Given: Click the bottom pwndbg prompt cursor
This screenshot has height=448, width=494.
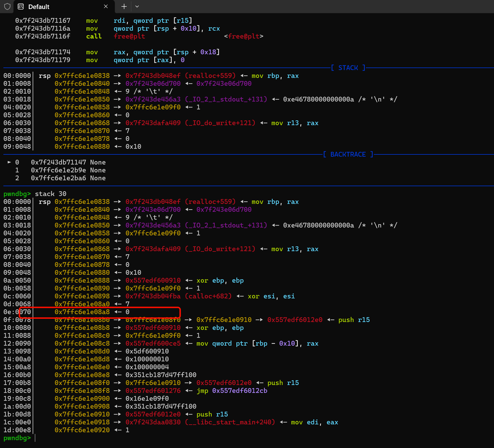Looking at the screenshot, I should (35, 438).
